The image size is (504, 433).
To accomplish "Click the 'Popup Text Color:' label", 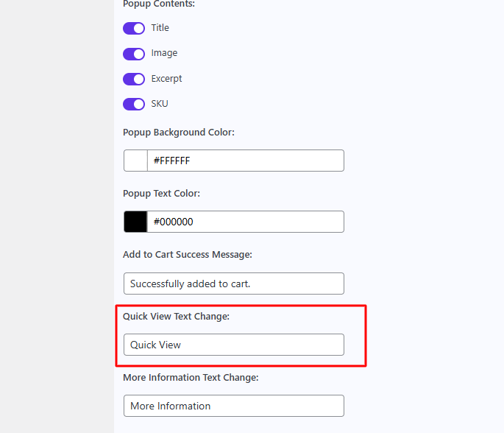I will click(x=161, y=194).
